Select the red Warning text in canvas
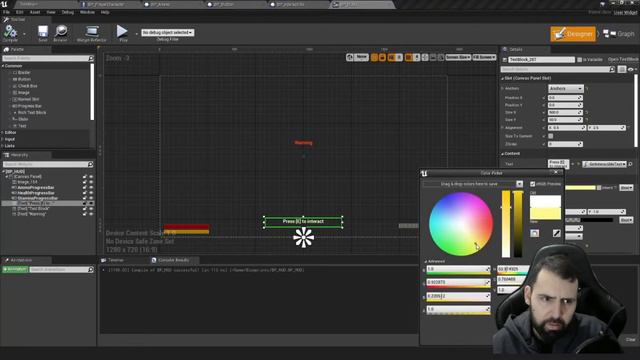Viewport: 640px width, 360px height. (x=303, y=143)
